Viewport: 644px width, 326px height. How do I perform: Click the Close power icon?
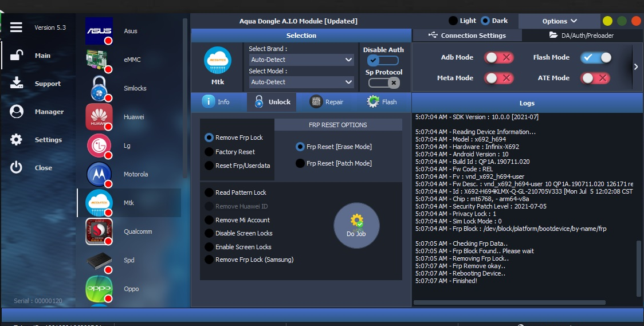(16, 167)
